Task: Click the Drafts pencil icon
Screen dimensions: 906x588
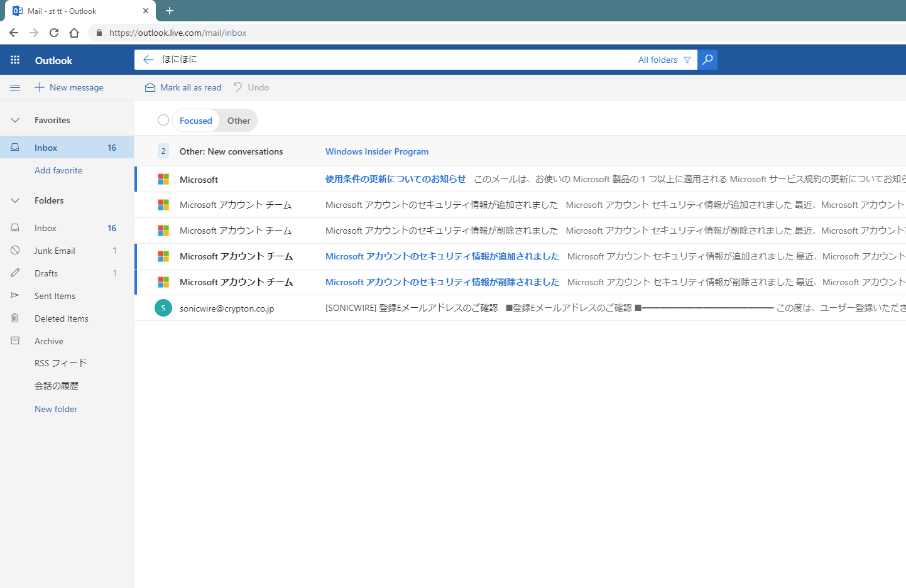Action: (x=15, y=273)
